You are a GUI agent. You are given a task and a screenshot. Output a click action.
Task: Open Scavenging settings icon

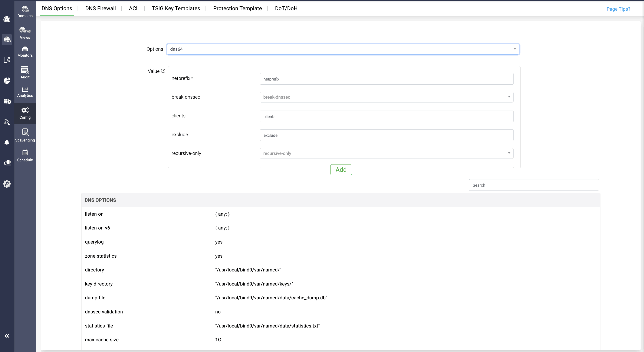(x=25, y=135)
